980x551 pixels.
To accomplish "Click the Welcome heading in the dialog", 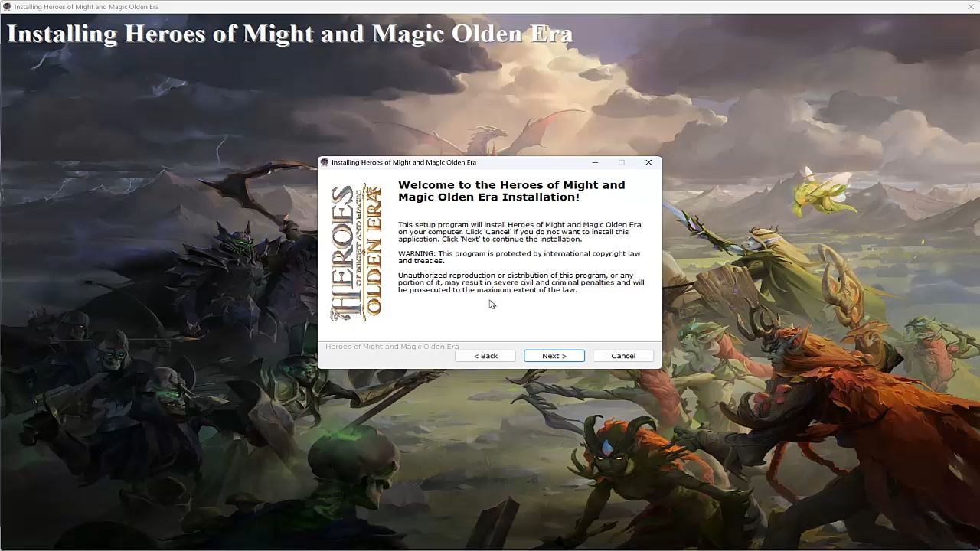I will (511, 191).
